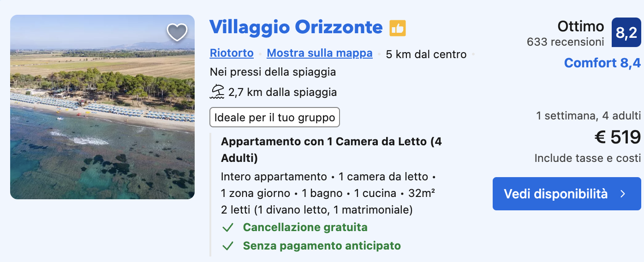Viewport: 644px width, 262px height.
Task: Open the beach aerial photo thumbnail
Action: click(x=102, y=107)
